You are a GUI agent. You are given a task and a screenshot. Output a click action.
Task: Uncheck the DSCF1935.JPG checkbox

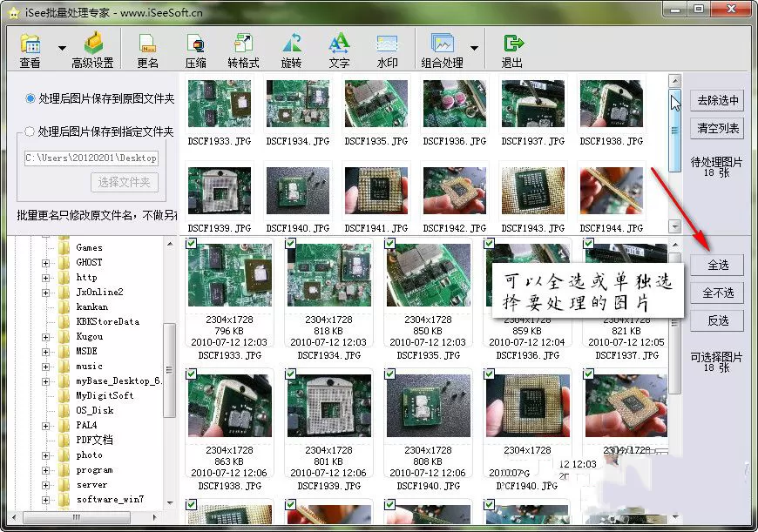[x=389, y=243]
